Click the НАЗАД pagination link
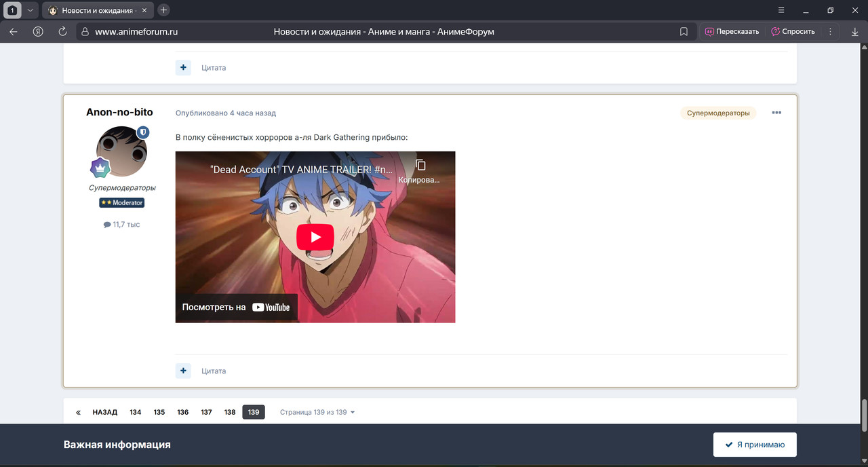Image resolution: width=868 pixels, height=467 pixels. point(105,412)
